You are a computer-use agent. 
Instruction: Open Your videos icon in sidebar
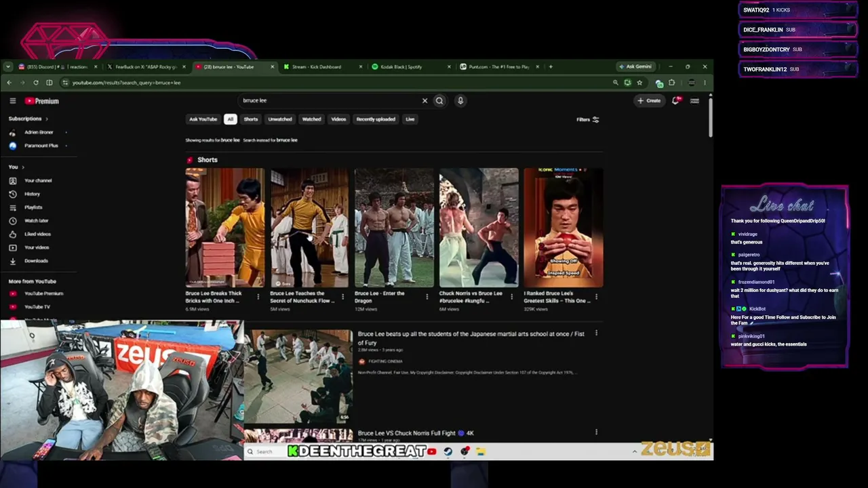pyautogui.click(x=13, y=247)
